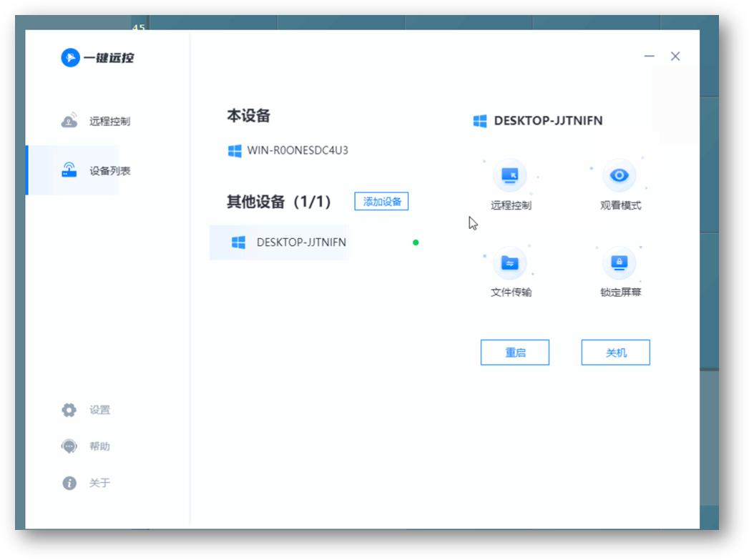Activate the 锁定屏幕 lock screen icon
The image size is (749, 560).
pos(618,264)
